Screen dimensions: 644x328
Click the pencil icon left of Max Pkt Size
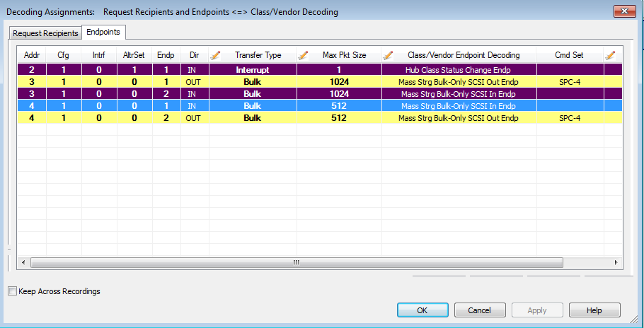pyautogui.click(x=303, y=55)
